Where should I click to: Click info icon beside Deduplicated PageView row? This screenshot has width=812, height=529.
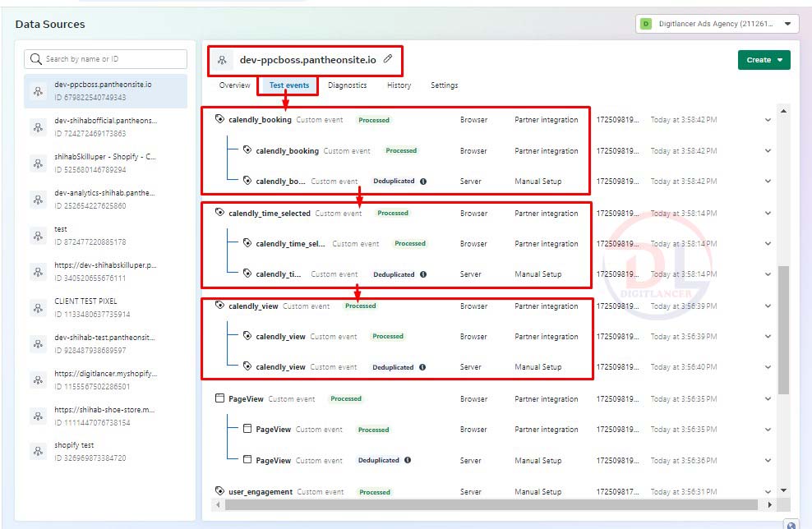coord(408,460)
